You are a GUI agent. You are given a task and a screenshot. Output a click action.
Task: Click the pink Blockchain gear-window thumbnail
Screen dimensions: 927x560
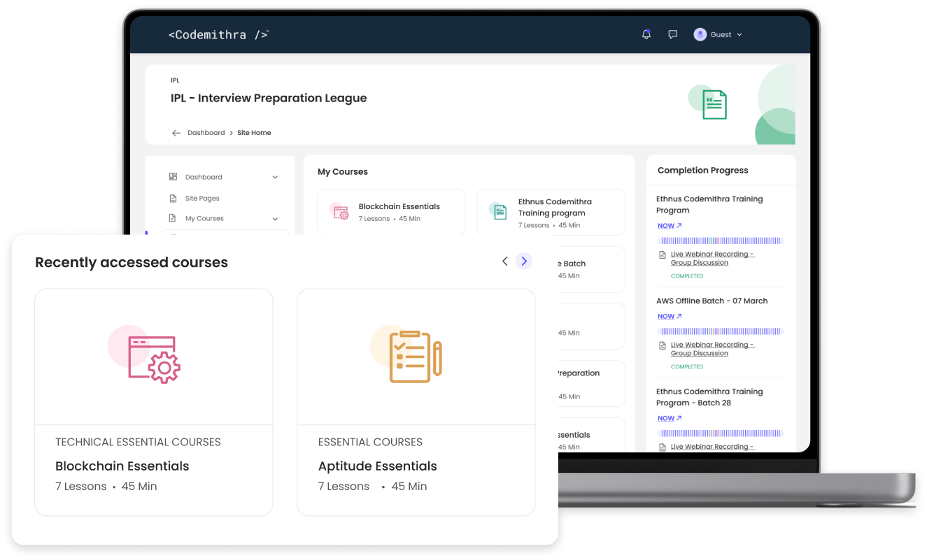coord(145,354)
